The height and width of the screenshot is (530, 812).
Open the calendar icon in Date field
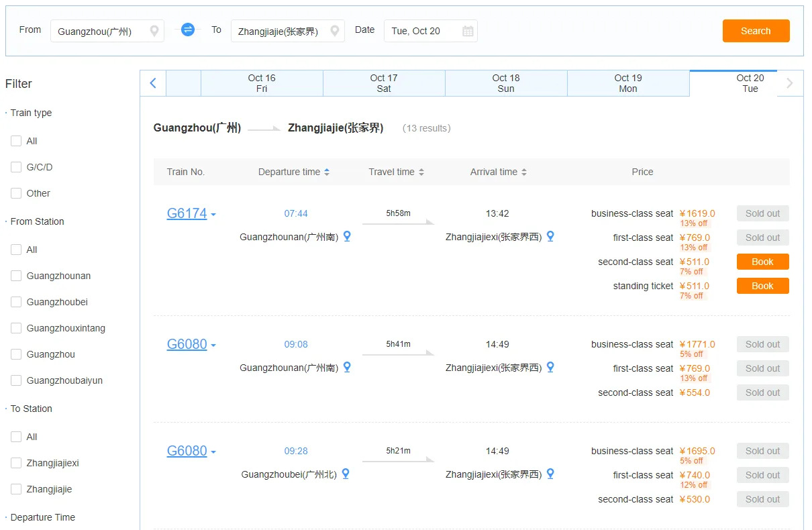pyautogui.click(x=468, y=31)
